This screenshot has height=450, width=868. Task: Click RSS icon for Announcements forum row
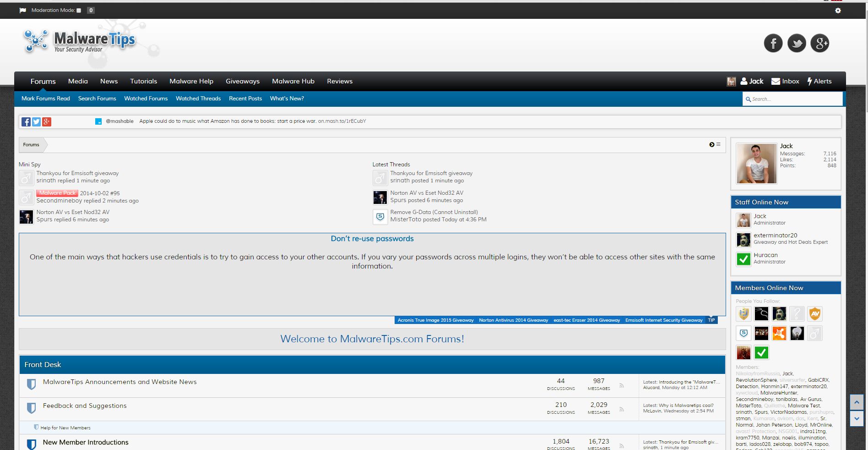[x=621, y=385]
